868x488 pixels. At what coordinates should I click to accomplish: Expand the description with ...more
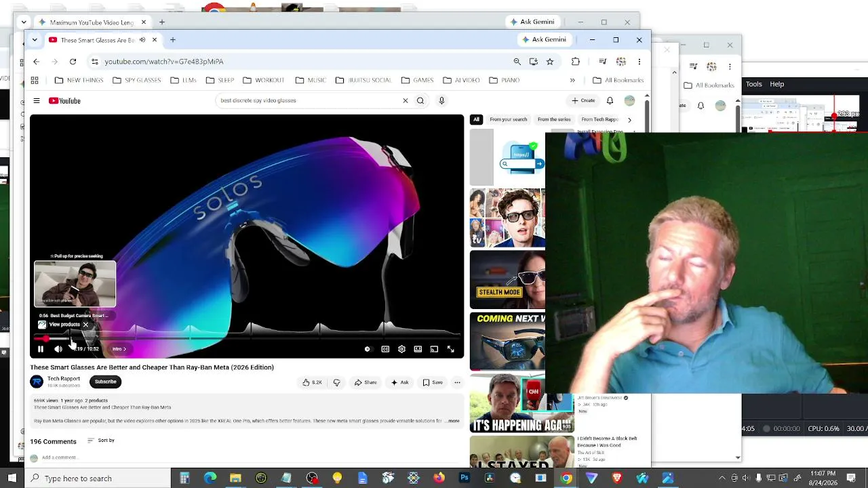click(453, 421)
